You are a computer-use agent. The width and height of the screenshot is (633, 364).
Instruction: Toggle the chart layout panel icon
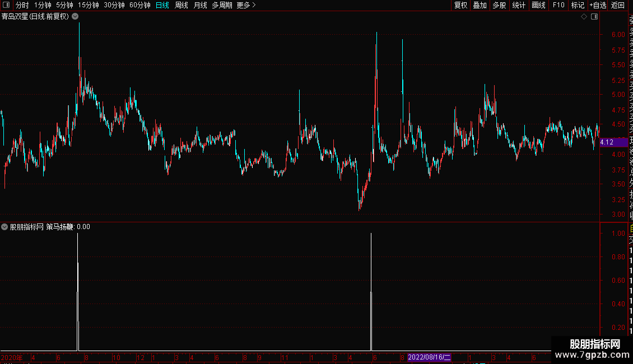[x=594, y=17]
